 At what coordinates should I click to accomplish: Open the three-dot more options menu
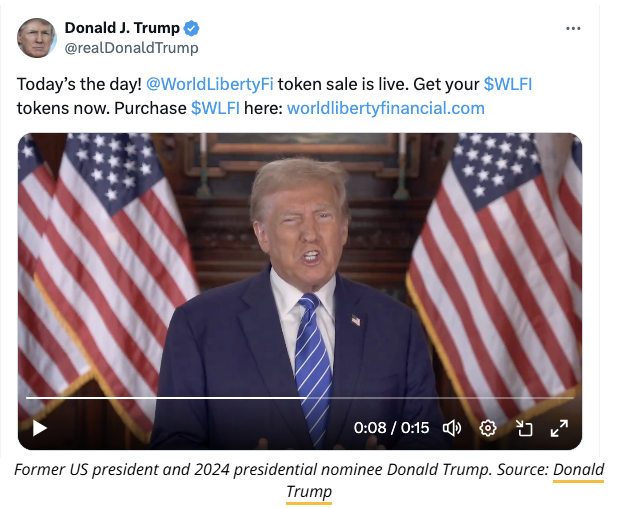click(x=573, y=29)
